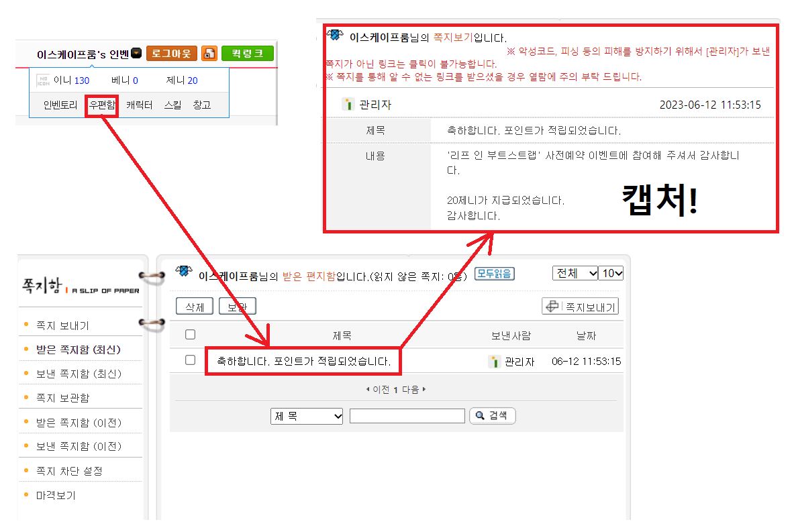This screenshot has height=532, width=796.
Task: Select 쪽지 보관함 in sidebar
Action: coord(62,398)
